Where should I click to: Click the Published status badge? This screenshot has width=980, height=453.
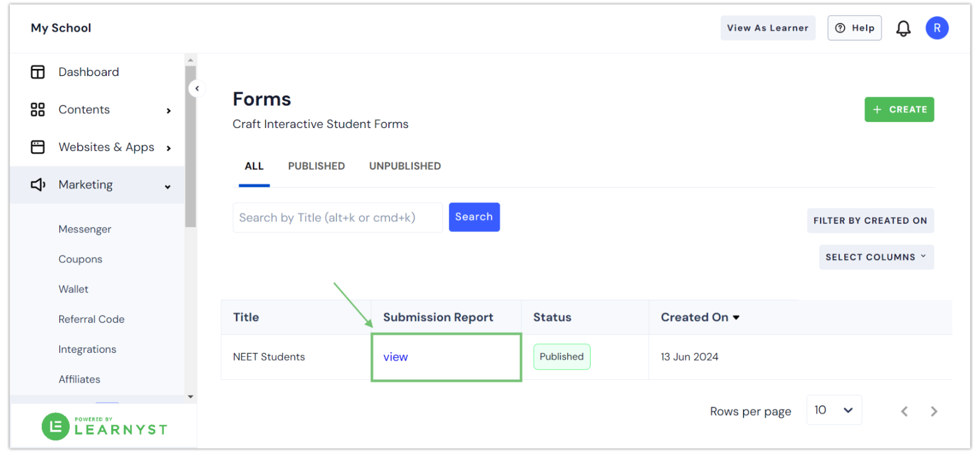click(562, 356)
